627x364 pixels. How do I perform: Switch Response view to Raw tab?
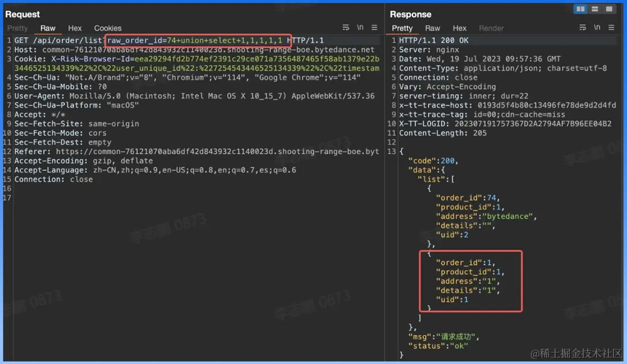(432, 28)
